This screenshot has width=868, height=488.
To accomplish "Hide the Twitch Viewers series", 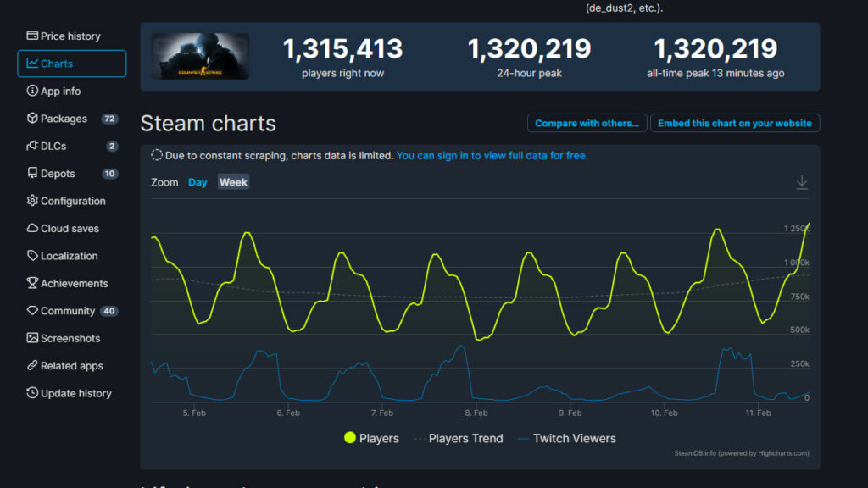I will click(566, 438).
